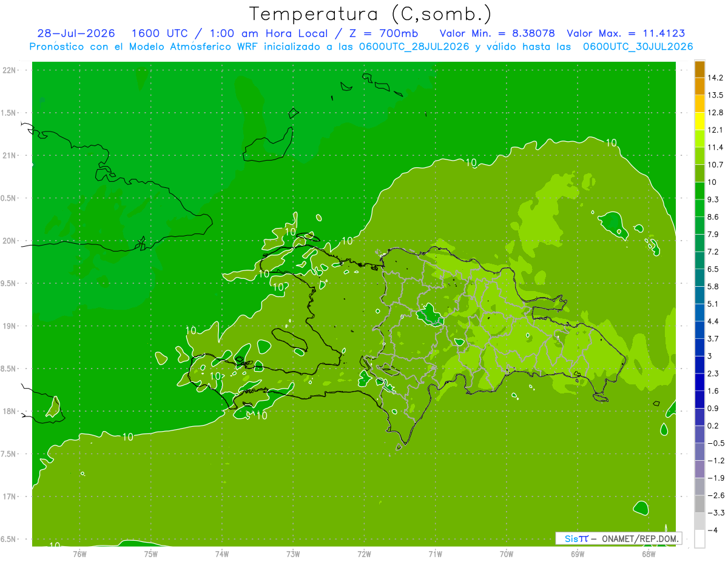Image resolution: width=728 pixels, height=562 pixels.
Task: Click the "9.3" colorbar scale label
Action: point(713,199)
